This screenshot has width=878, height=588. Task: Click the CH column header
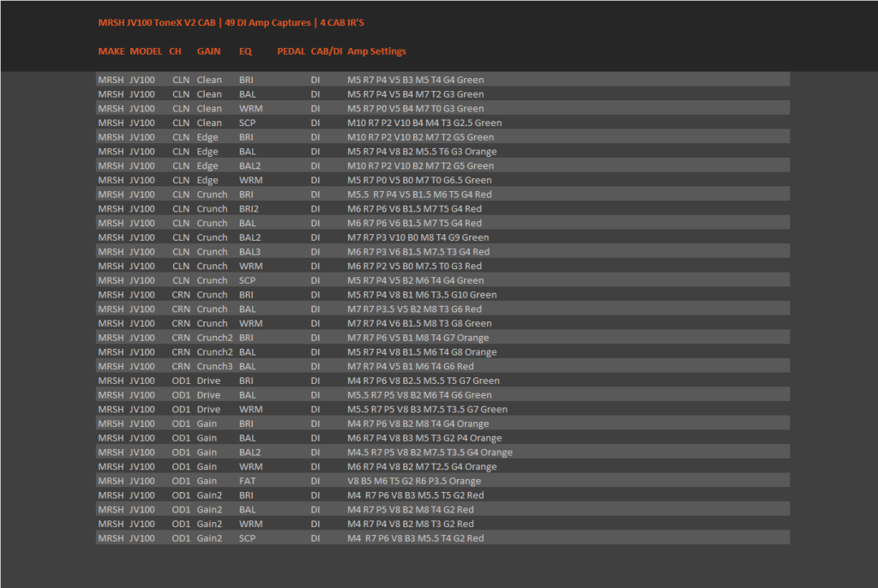click(175, 51)
